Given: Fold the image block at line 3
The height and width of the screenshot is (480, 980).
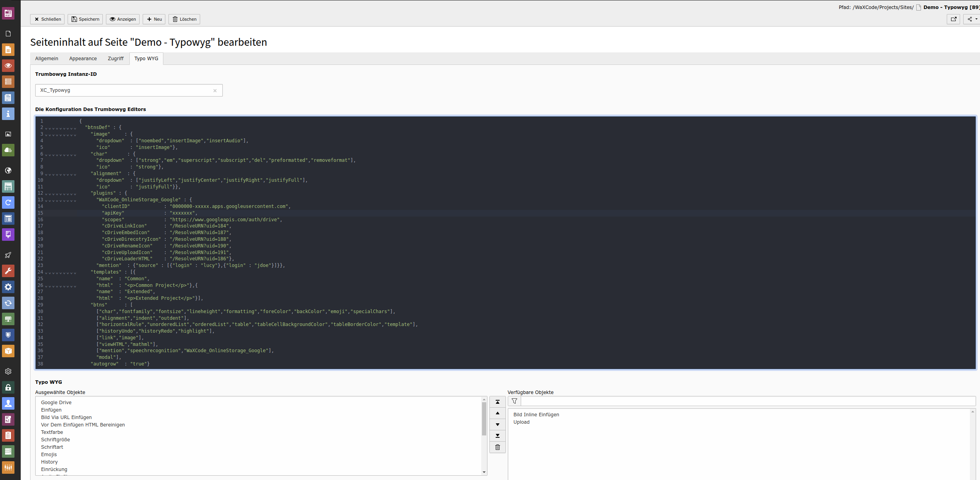Looking at the screenshot, I should pyautogui.click(x=61, y=134).
